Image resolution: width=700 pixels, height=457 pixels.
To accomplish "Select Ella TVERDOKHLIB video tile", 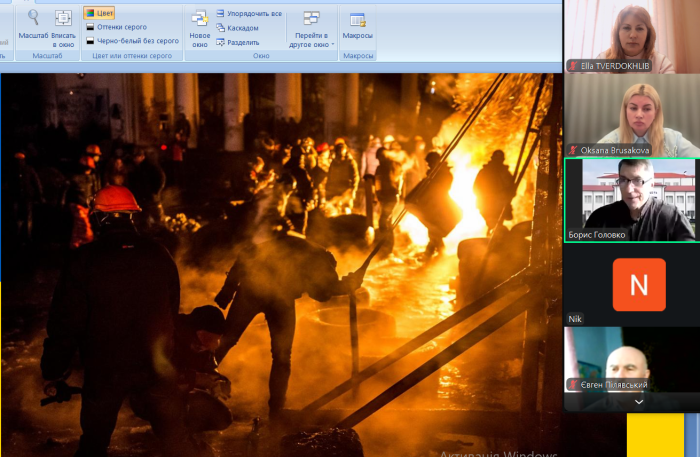I will point(631,35).
